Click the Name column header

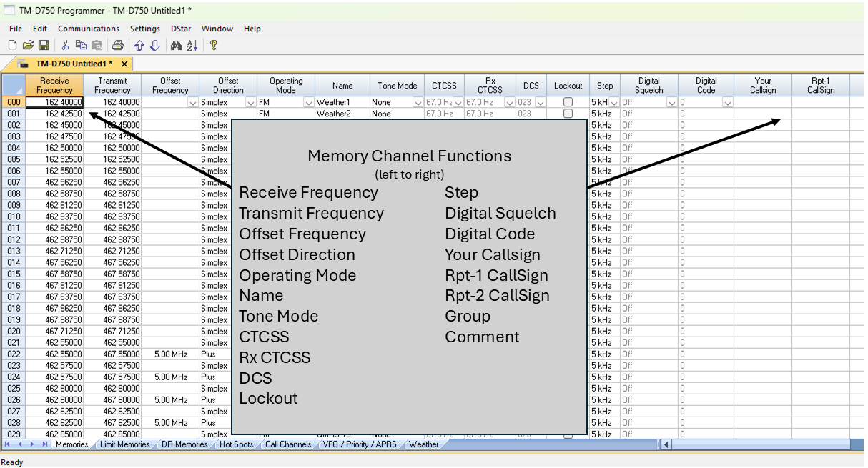342,86
